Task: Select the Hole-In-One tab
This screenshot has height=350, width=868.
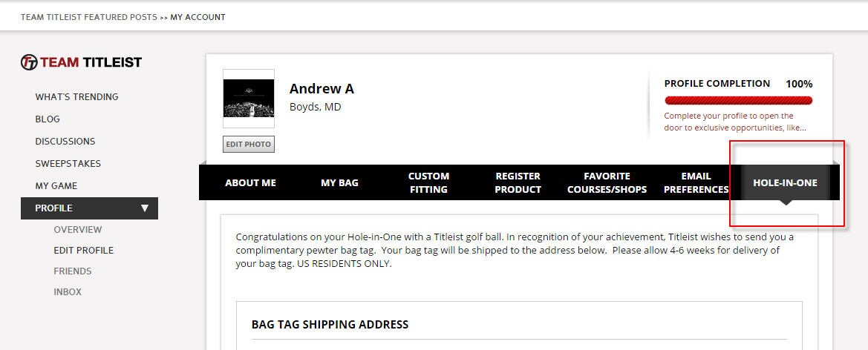Action: (785, 182)
